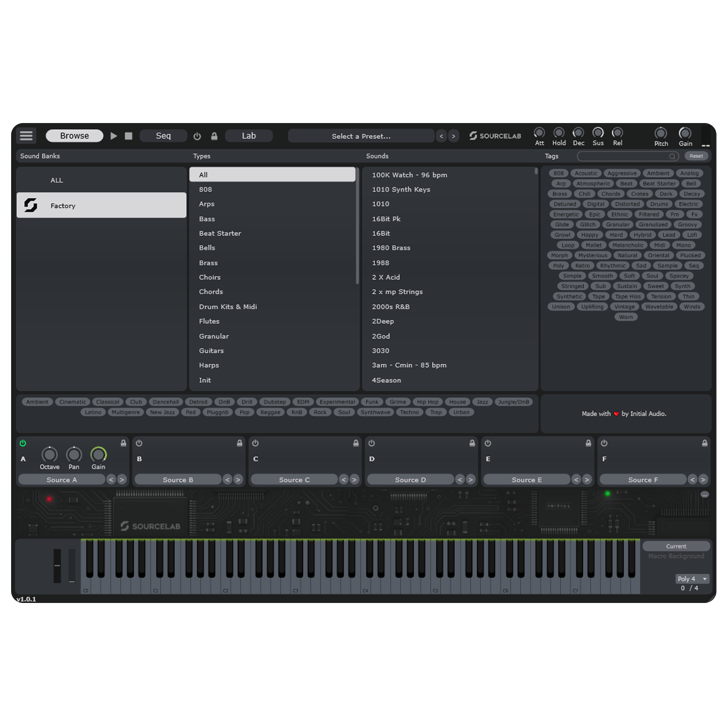Start preview playback with the play icon
This screenshot has height=728, width=728.
pyautogui.click(x=114, y=136)
